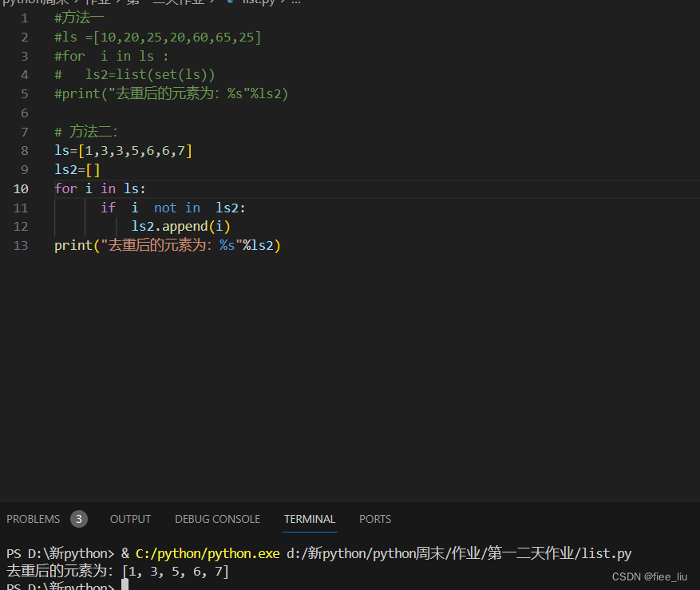Select the TERMINAL tab
The width and height of the screenshot is (700, 590).
pos(310,519)
